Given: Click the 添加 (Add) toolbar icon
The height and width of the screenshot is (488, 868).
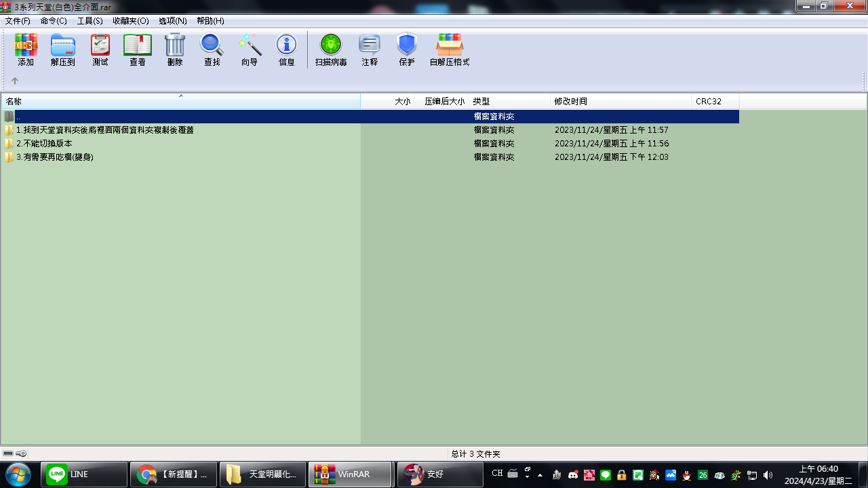Looking at the screenshot, I should tap(26, 50).
